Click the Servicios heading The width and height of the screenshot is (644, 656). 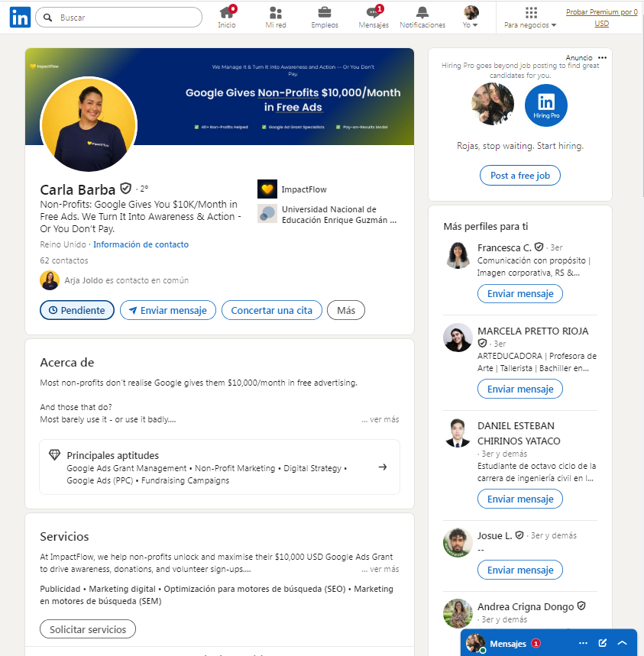pos(64,536)
